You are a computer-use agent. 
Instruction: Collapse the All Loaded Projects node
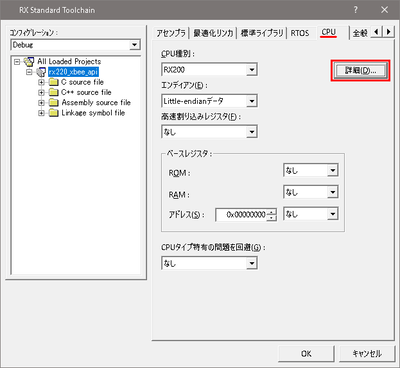tap(17, 62)
